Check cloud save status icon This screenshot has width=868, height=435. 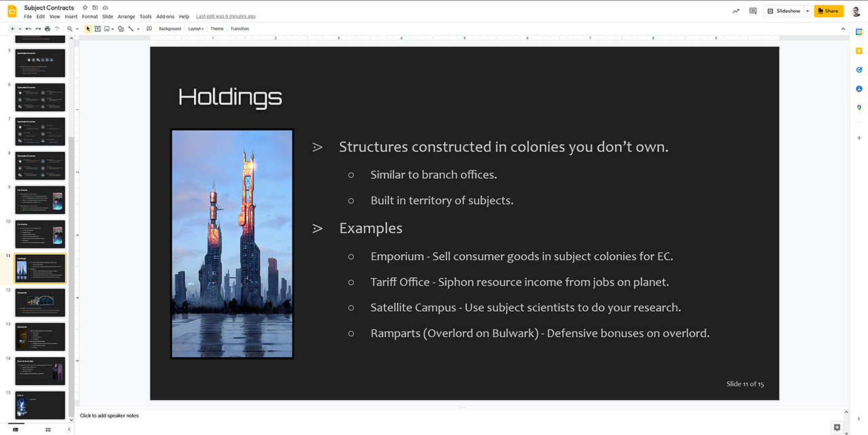pos(106,7)
